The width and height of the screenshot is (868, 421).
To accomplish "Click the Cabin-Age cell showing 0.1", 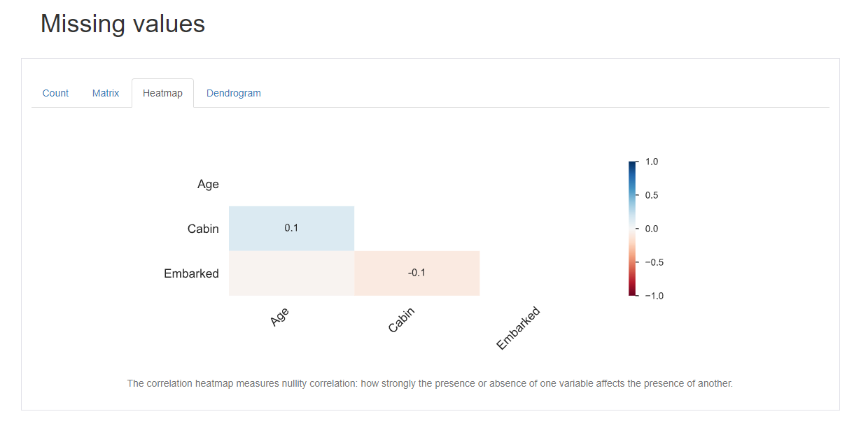I will [291, 228].
